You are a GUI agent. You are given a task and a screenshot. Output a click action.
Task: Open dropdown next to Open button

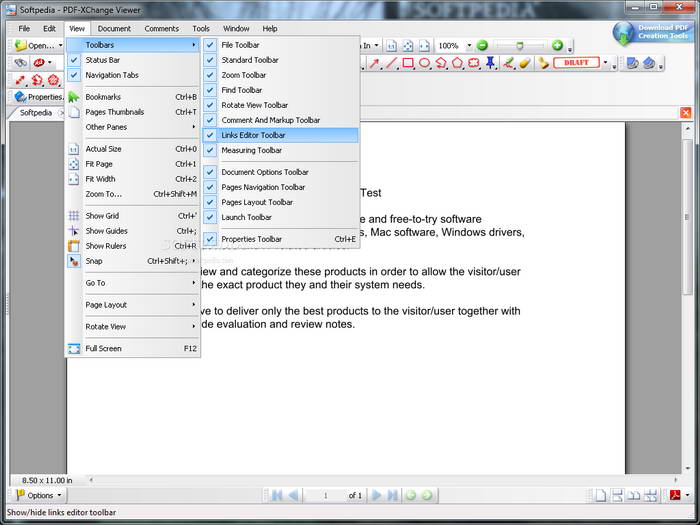click(60, 45)
